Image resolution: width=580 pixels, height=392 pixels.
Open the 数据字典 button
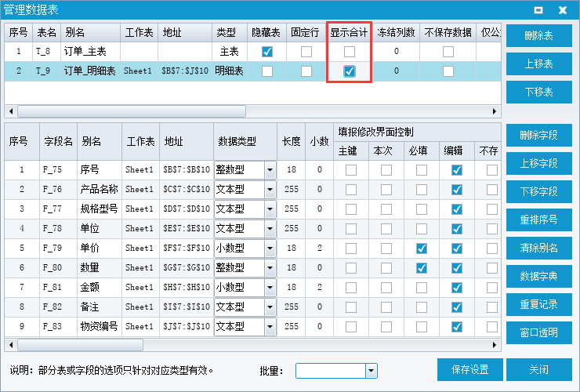[539, 276]
